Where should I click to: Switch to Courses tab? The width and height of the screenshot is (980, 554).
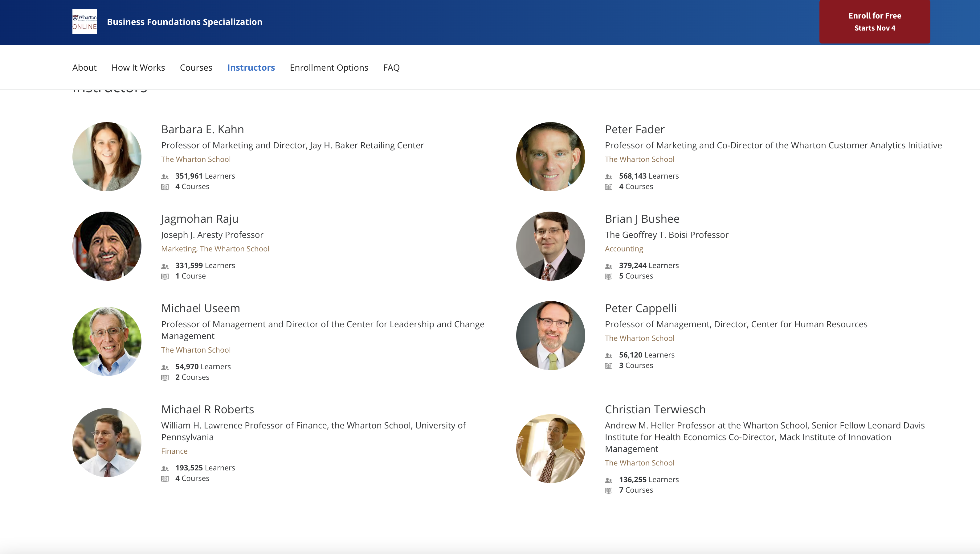(x=196, y=67)
